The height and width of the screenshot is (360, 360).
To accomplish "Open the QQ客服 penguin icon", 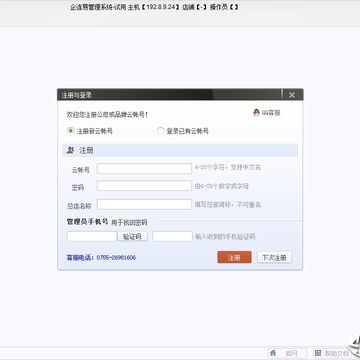I will (x=256, y=113).
